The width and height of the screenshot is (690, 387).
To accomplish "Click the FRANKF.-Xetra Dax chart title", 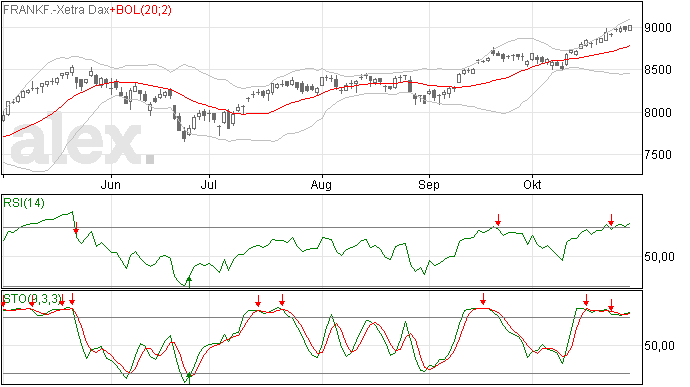I will click(x=56, y=10).
